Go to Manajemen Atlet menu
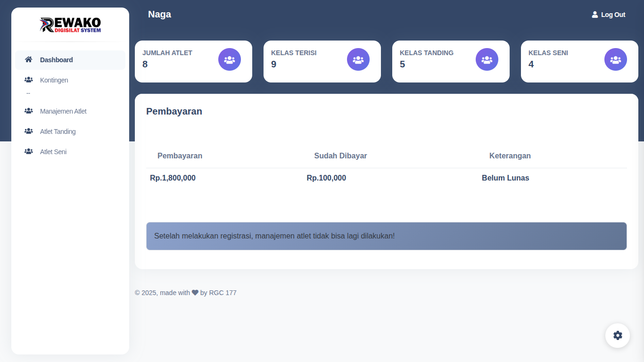The width and height of the screenshot is (644, 362). pyautogui.click(x=63, y=111)
